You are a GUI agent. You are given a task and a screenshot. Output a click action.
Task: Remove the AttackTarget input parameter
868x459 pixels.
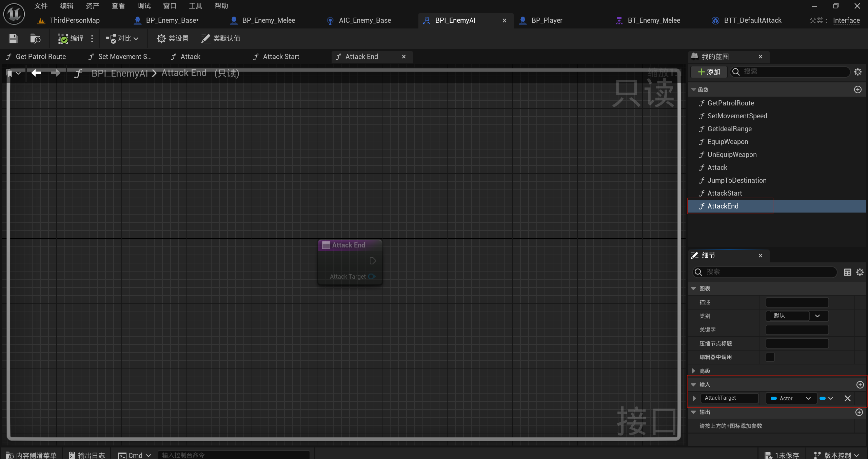click(847, 398)
